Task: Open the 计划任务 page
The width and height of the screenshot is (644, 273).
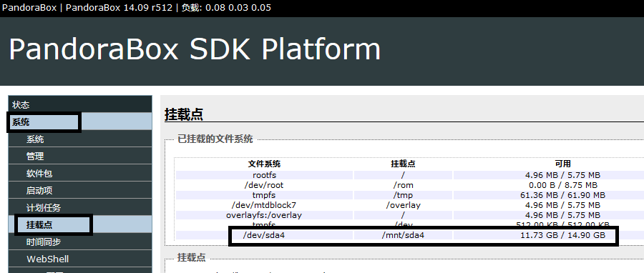Action: click(80, 208)
